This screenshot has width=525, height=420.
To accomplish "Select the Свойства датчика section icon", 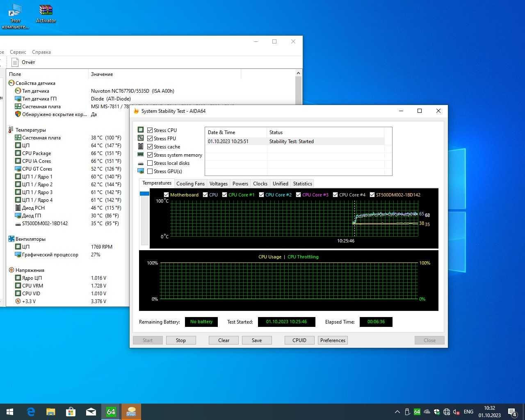I will pos(11,83).
